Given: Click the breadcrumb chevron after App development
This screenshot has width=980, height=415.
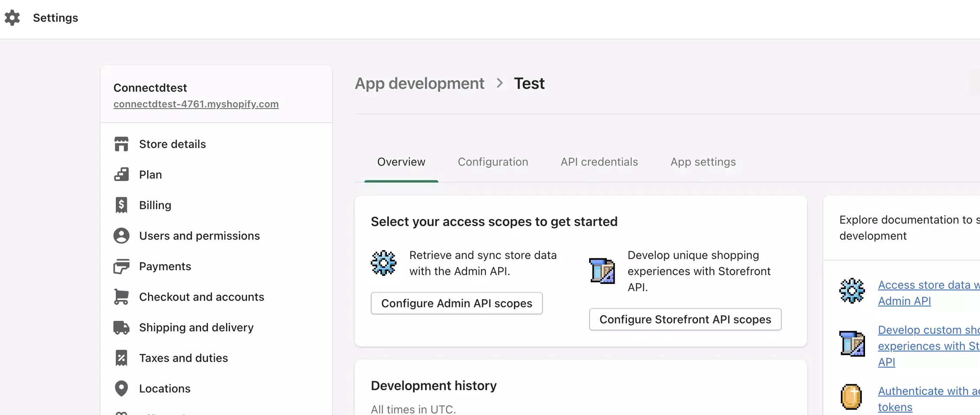Looking at the screenshot, I should pos(500,83).
